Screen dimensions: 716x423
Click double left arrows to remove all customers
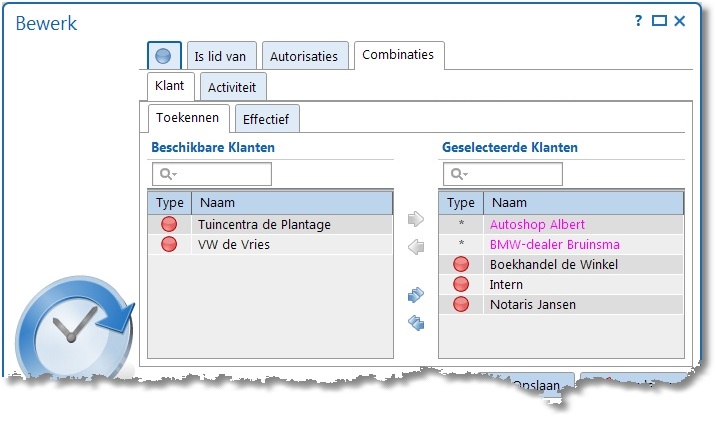pos(416,323)
